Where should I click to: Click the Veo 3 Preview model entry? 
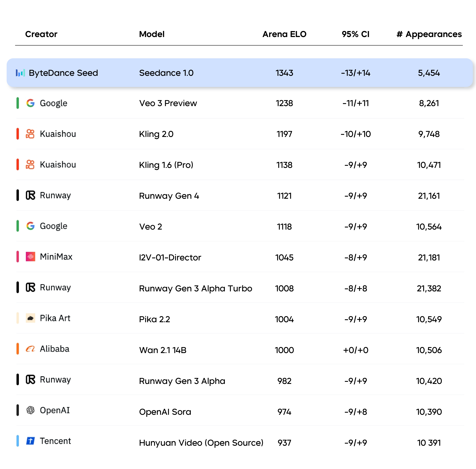pyautogui.click(x=168, y=103)
